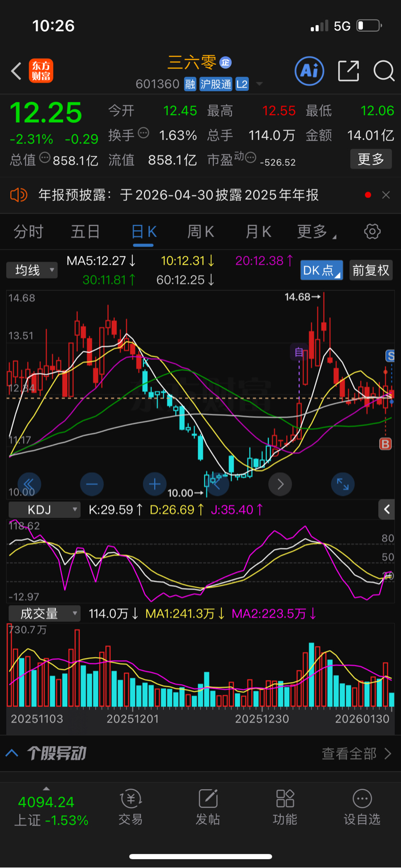Screen dimensions: 401x868
Task: Zoom out chart with minus icon
Action: point(92,484)
